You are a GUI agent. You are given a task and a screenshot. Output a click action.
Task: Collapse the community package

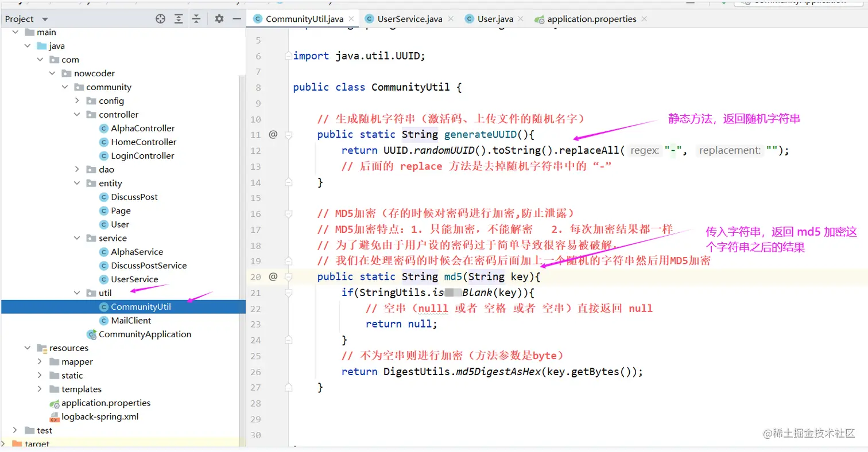64,87
